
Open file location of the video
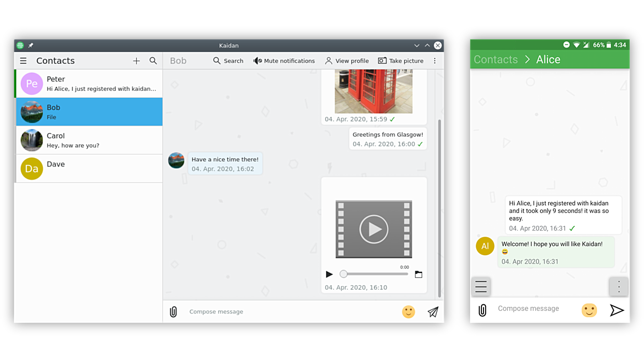[418, 274]
